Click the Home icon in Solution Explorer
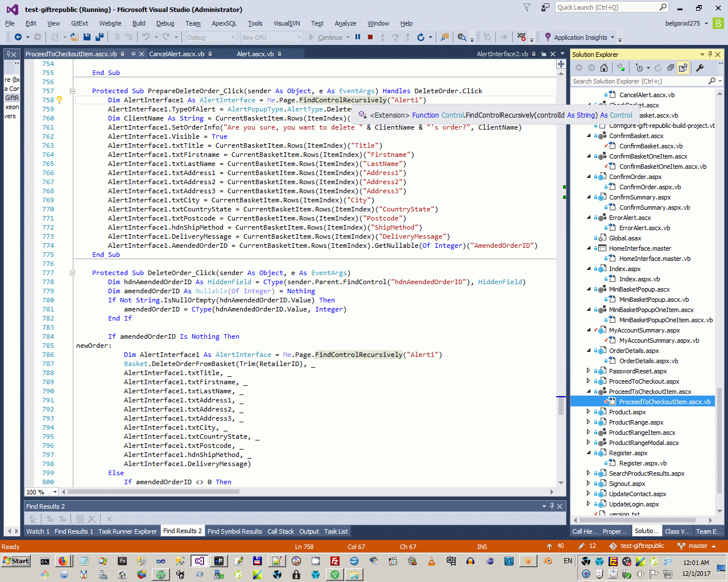 [604, 68]
